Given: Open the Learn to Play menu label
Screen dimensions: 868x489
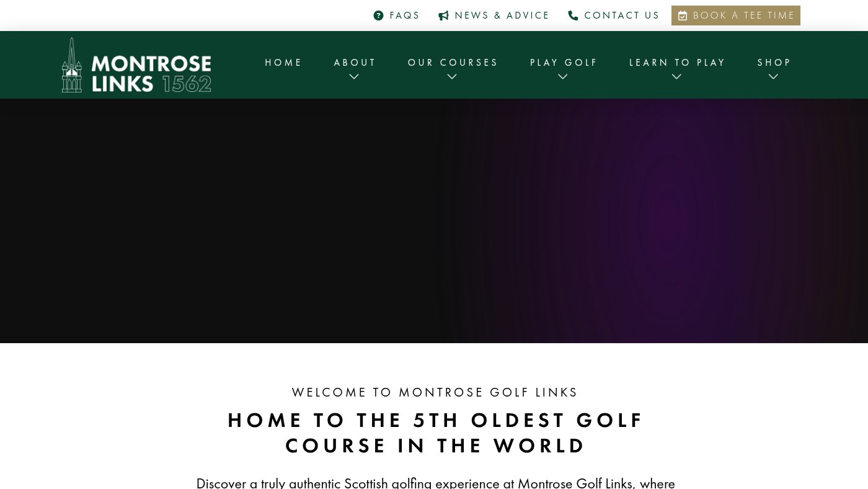Looking at the screenshot, I should pos(677,63).
